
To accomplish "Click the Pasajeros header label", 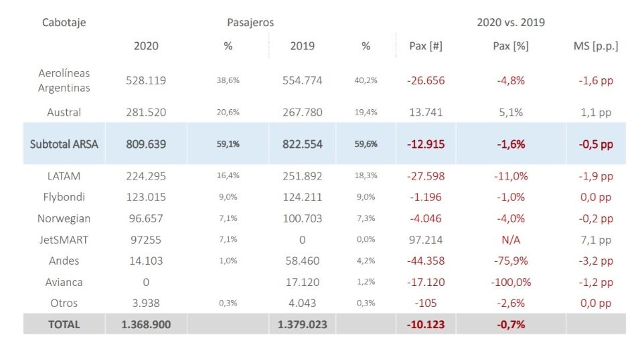I will (250, 23).
